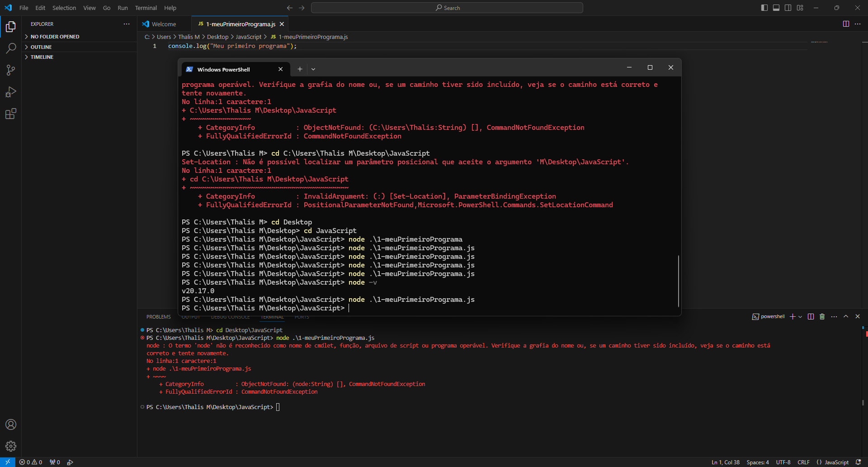Click the PowerShell window scrollbar

(x=679, y=281)
